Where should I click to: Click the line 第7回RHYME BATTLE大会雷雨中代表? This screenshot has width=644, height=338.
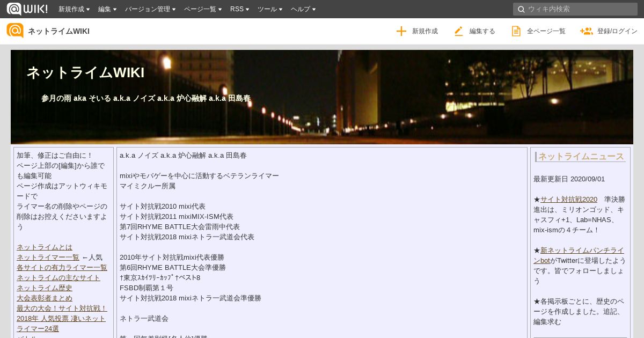click(x=180, y=227)
